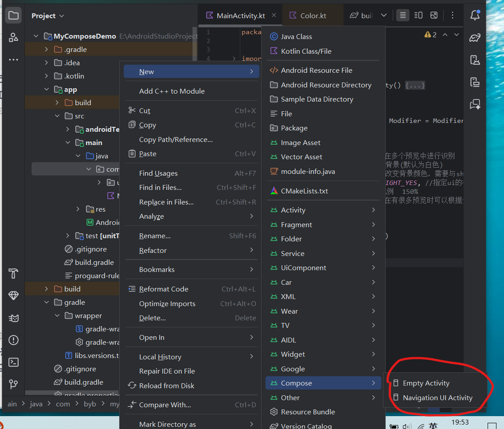Switch editor to Code-only view
The image size is (504, 429).
(x=403, y=15)
